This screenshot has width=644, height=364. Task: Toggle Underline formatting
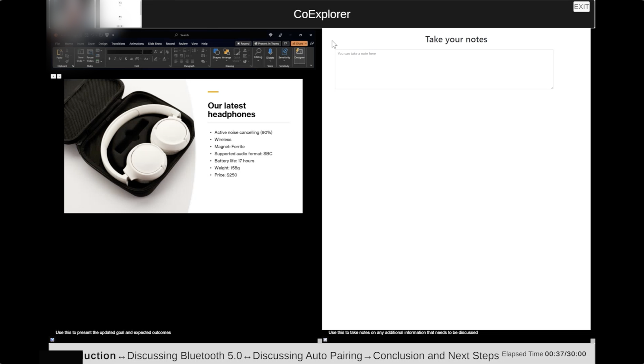pos(120,59)
